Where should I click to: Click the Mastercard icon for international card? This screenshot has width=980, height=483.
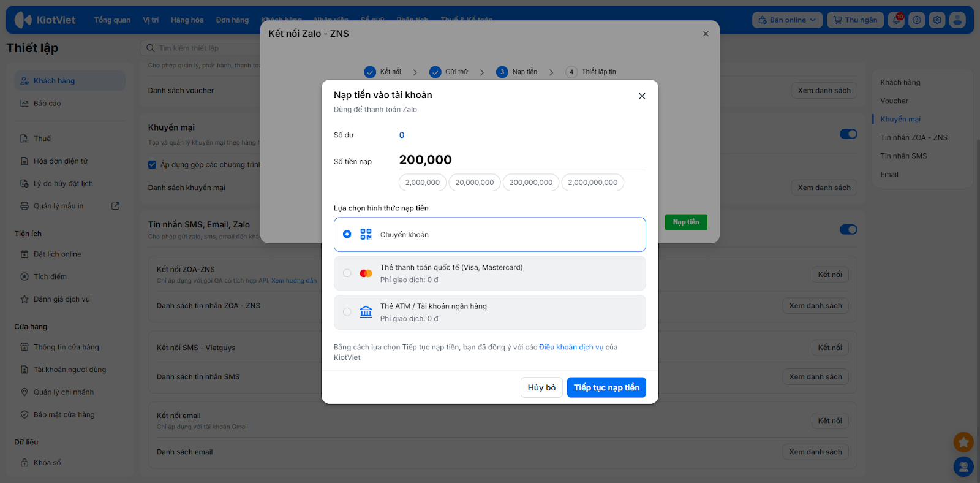[x=366, y=273]
